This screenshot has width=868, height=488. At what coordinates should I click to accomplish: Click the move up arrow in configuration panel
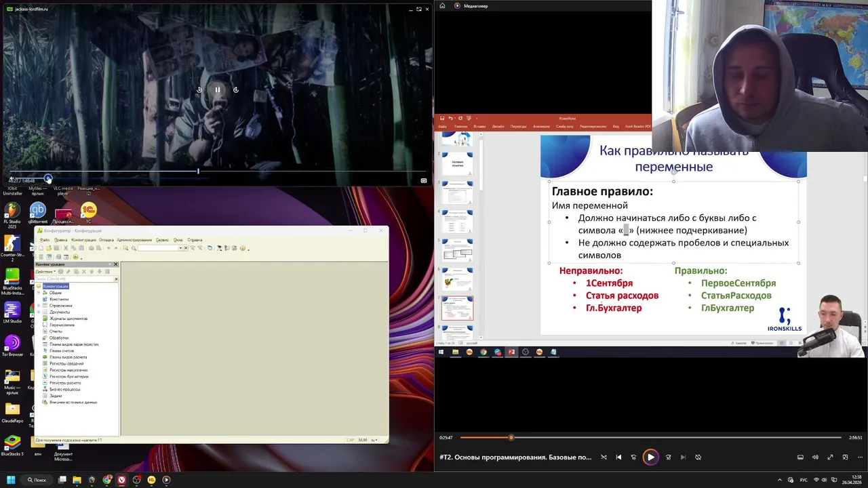tap(92, 272)
